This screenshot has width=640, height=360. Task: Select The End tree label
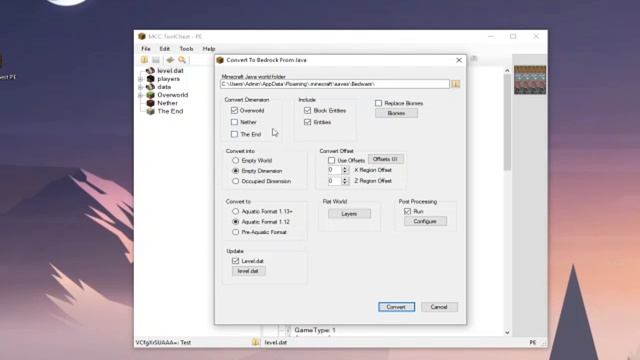click(x=170, y=111)
